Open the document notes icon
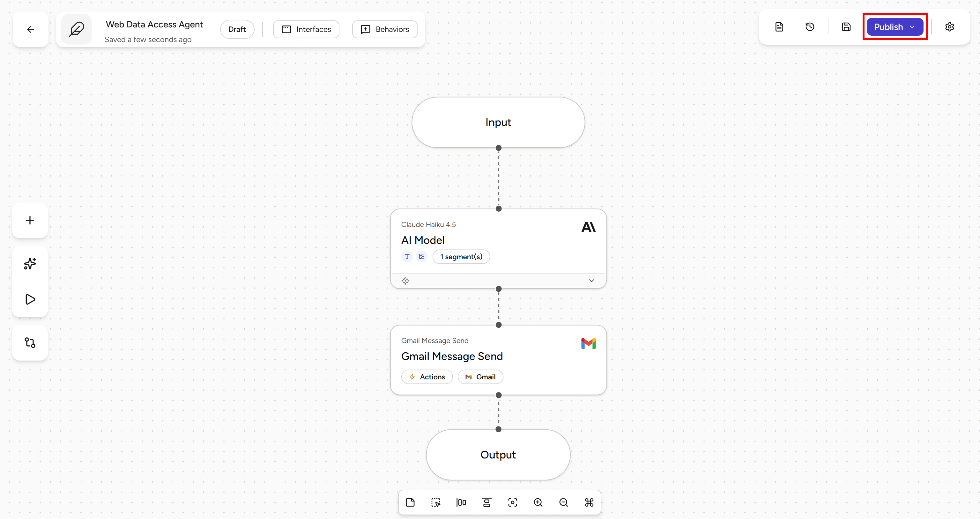 click(x=779, y=27)
